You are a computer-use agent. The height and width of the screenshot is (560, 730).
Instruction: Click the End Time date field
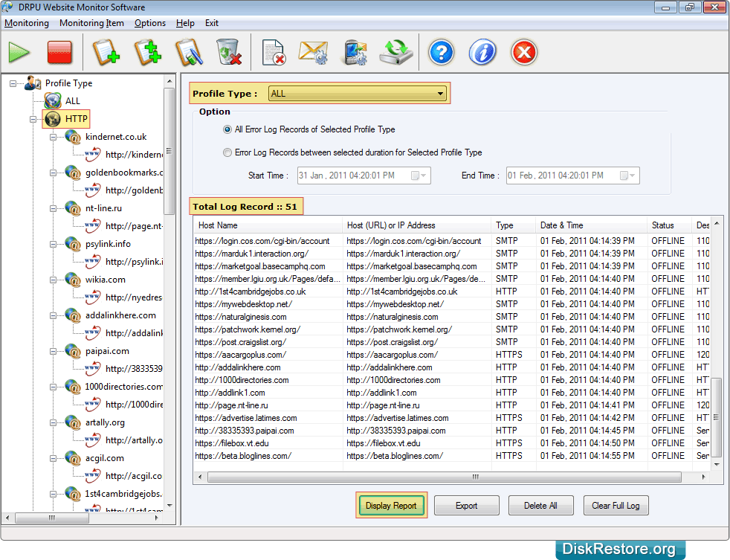pos(573,176)
